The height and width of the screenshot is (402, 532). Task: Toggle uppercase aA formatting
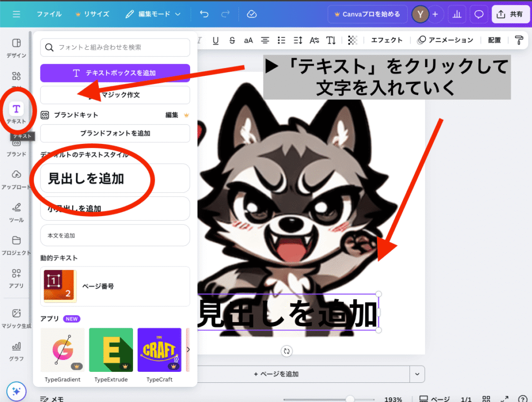pyautogui.click(x=248, y=41)
